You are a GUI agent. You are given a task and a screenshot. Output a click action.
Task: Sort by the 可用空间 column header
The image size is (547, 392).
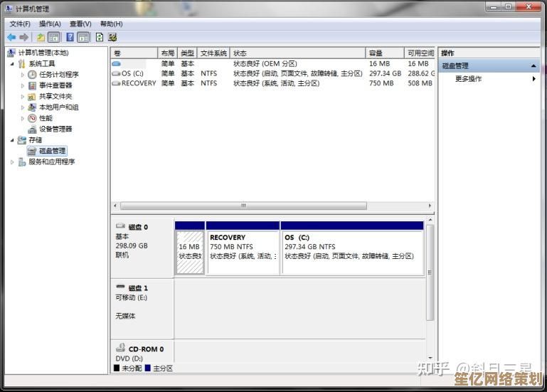click(x=420, y=53)
